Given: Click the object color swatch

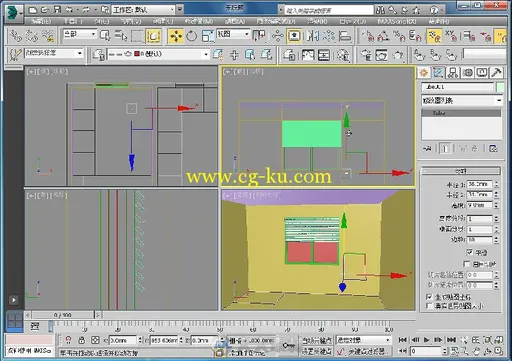Looking at the screenshot, I should tap(500, 87).
